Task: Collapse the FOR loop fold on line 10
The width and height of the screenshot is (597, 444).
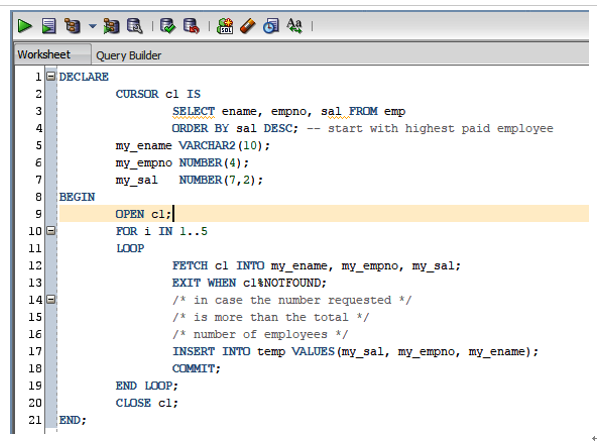Action: coord(51,230)
